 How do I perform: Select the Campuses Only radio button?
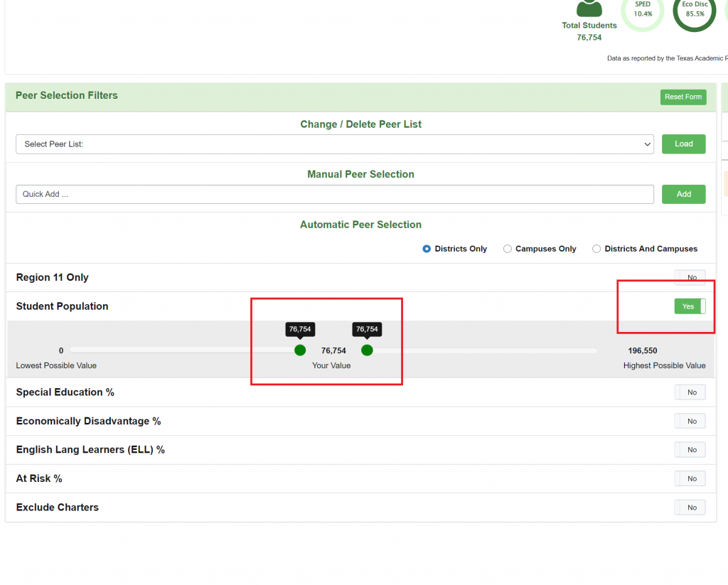click(508, 249)
